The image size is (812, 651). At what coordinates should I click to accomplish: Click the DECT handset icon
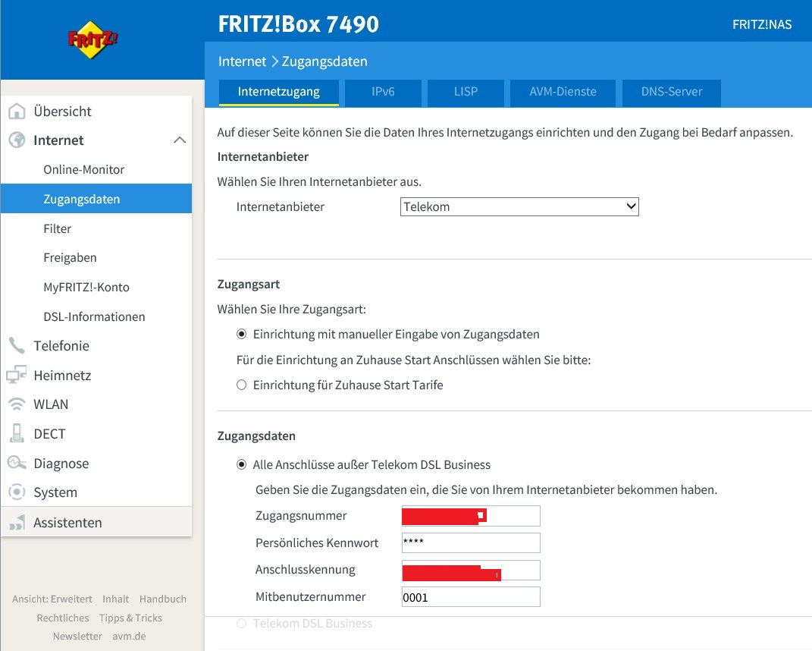click(x=17, y=433)
